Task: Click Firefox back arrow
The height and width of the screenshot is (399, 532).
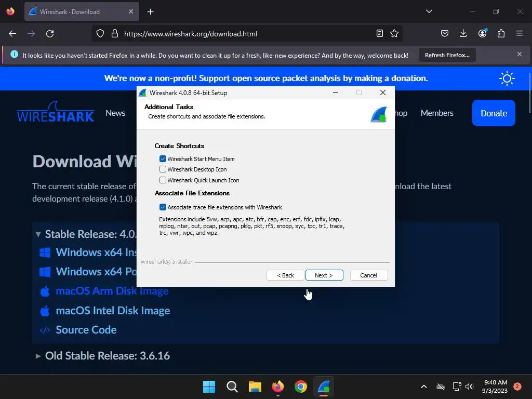Action: tap(12, 34)
